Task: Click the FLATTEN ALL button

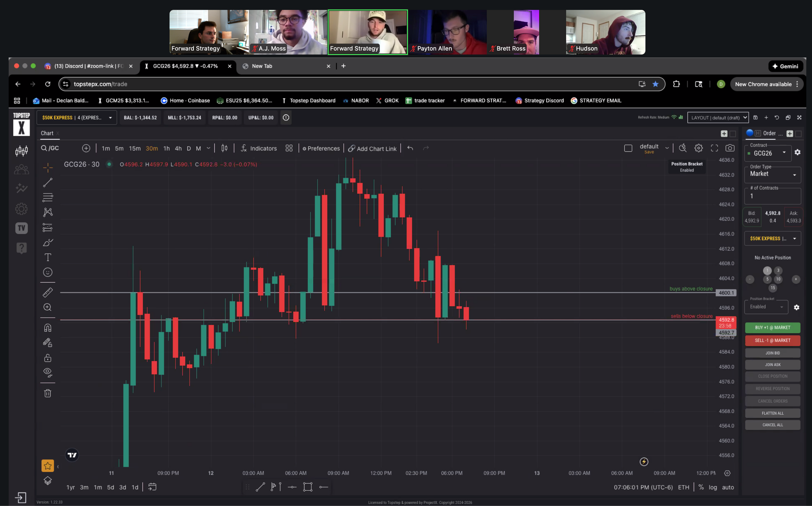Action: coord(772,413)
